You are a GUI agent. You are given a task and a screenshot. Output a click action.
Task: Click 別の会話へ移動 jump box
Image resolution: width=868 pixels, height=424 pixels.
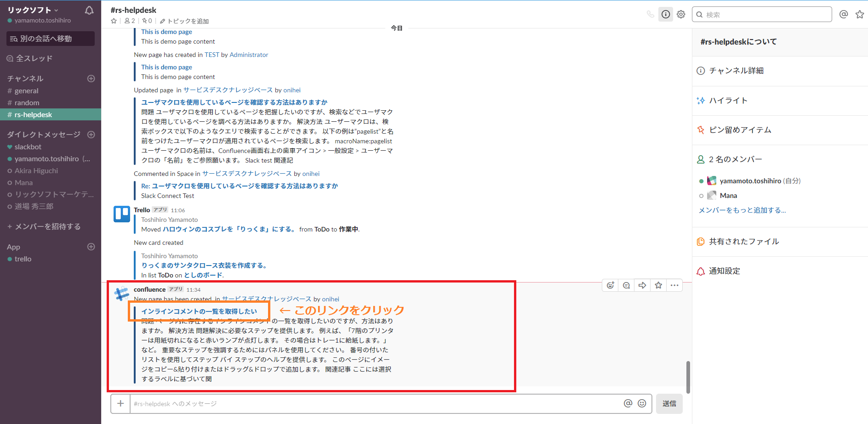(x=51, y=39)
